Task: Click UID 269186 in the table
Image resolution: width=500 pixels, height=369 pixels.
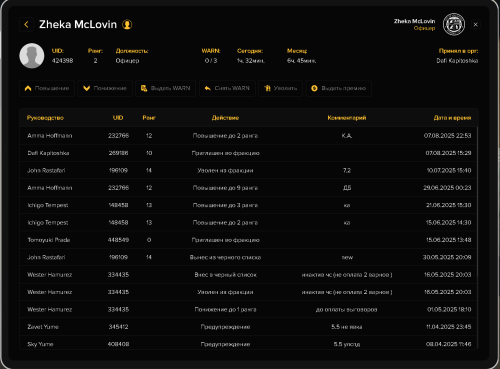Action: click(x=118, y=153)
